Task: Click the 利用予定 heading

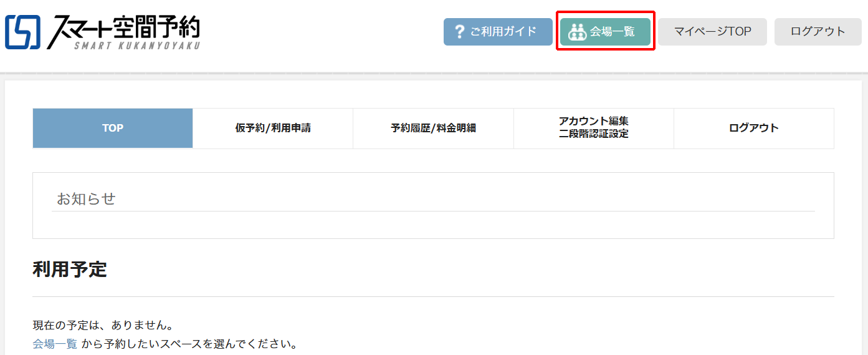Action: (70, 270)
